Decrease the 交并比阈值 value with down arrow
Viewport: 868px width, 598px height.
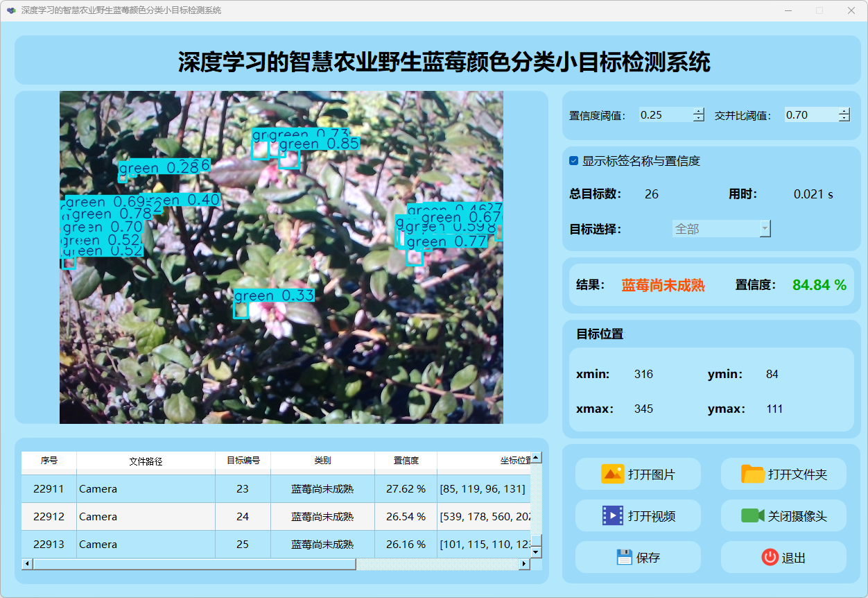point(844,119)
